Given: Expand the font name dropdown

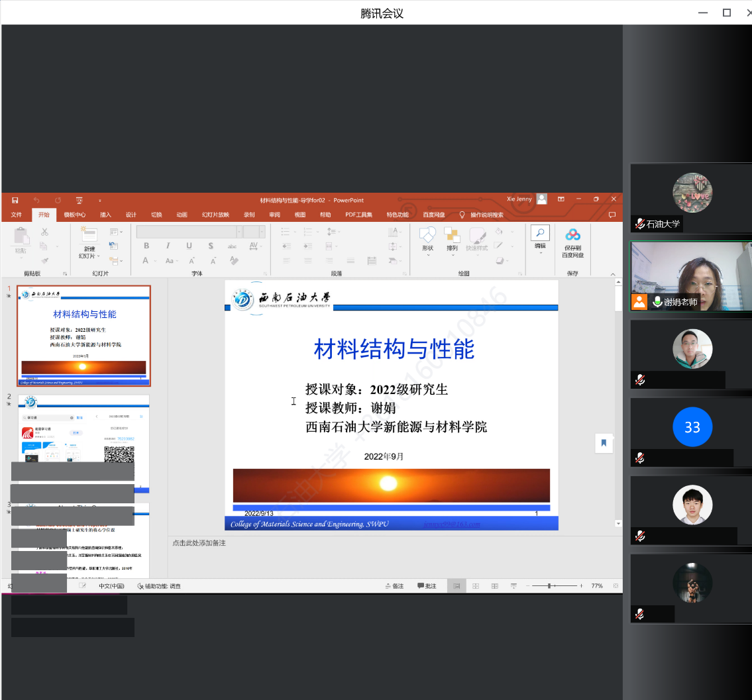Looking at the screenshot, I should pos(239,232).
